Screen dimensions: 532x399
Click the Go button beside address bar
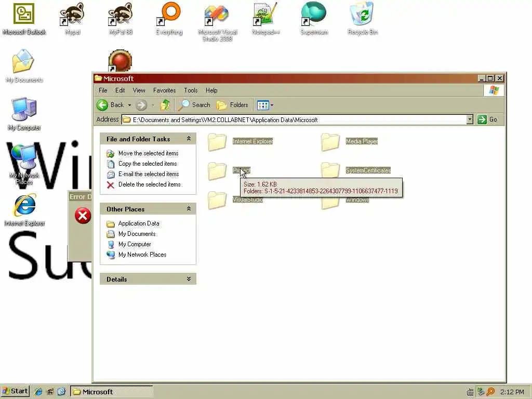487,119
